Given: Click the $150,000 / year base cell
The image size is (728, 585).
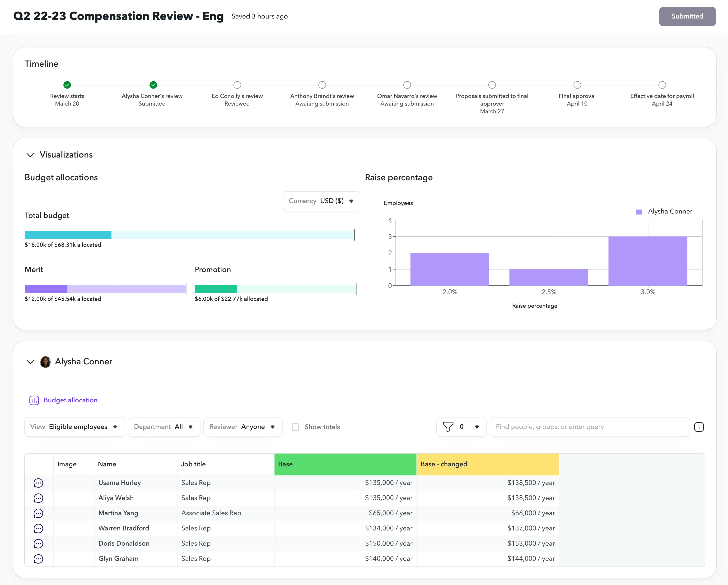Looking at the screenshot, I should pos(345,544).
